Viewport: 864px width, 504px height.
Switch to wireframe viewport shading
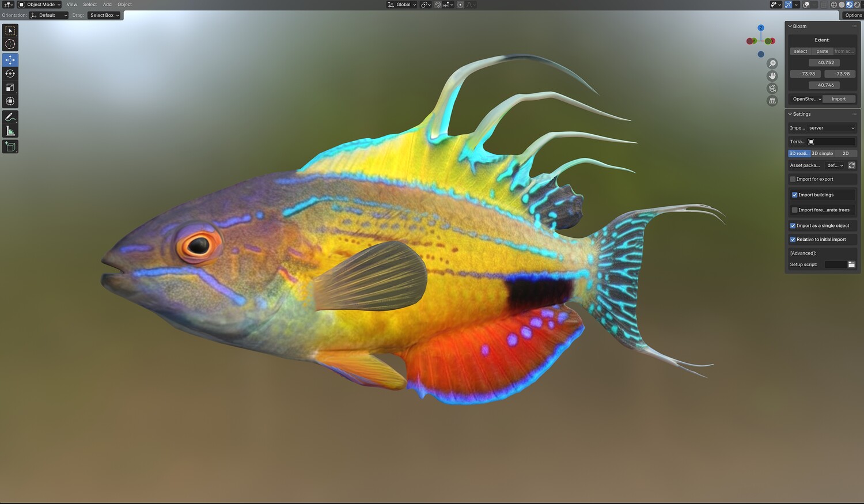click(834, 5)
